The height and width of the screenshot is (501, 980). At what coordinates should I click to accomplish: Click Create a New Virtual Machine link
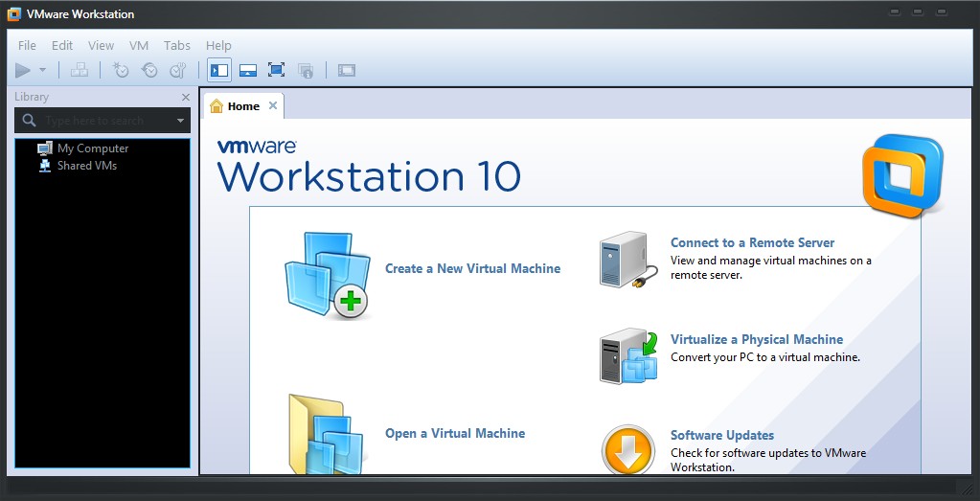[472, 268]
